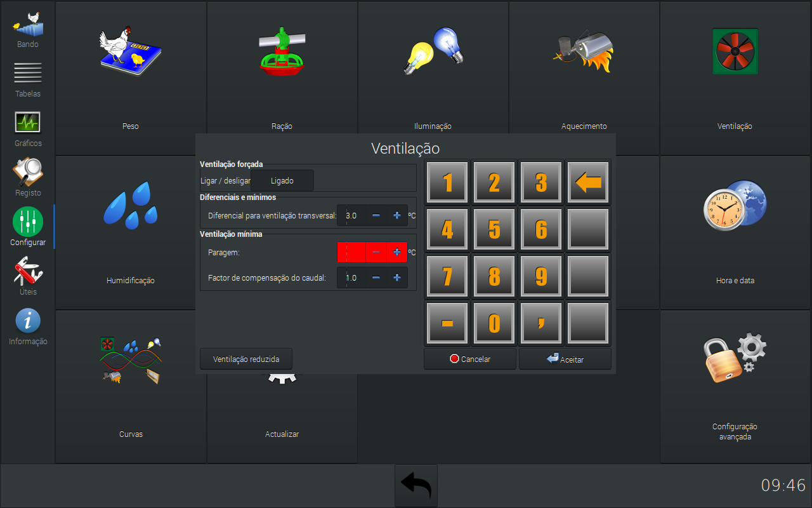The width and height of the screenshot is (812, 508).
Task: Increase the transversal ventilation differential
Action: tap(397, 216)
